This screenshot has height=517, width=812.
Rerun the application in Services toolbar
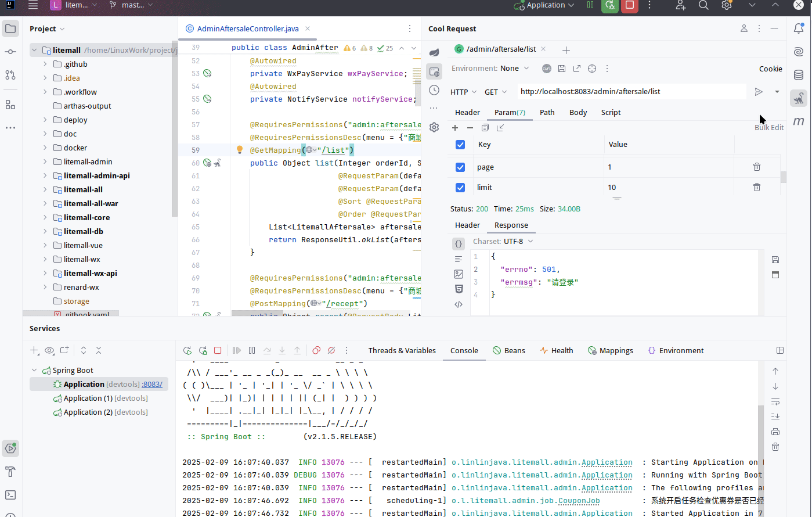[187, 350]
